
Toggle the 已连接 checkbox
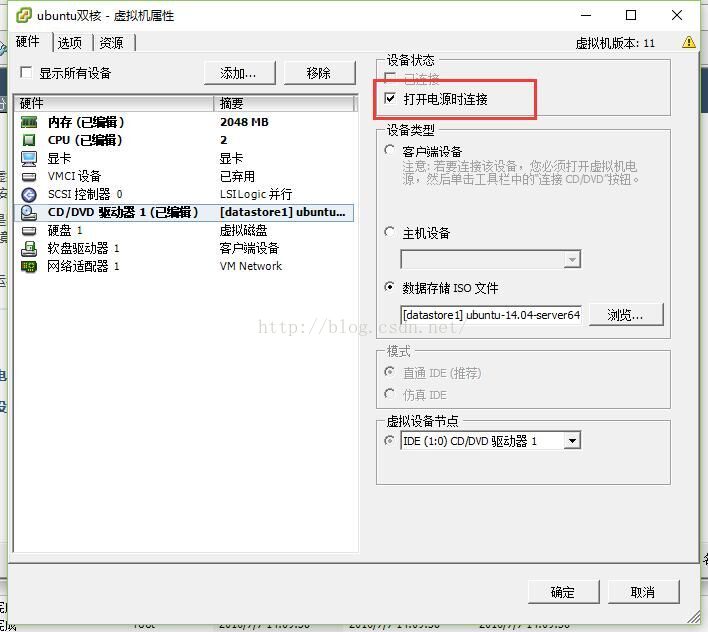coord(390,78)
